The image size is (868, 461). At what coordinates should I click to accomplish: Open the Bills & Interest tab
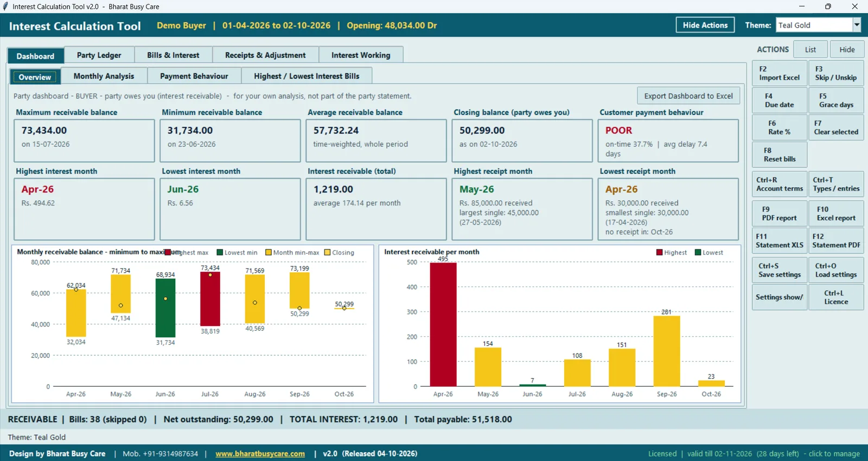(173, 55)
